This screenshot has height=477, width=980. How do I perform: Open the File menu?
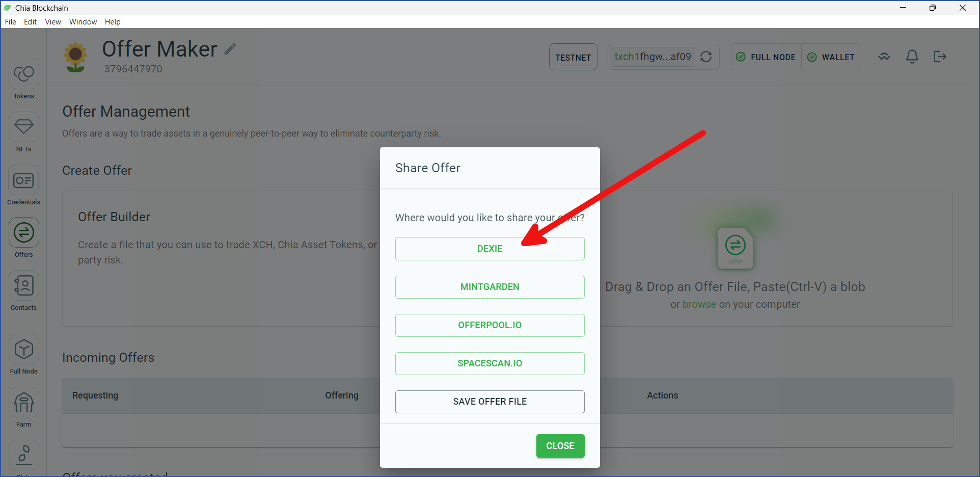coord(11,22)
